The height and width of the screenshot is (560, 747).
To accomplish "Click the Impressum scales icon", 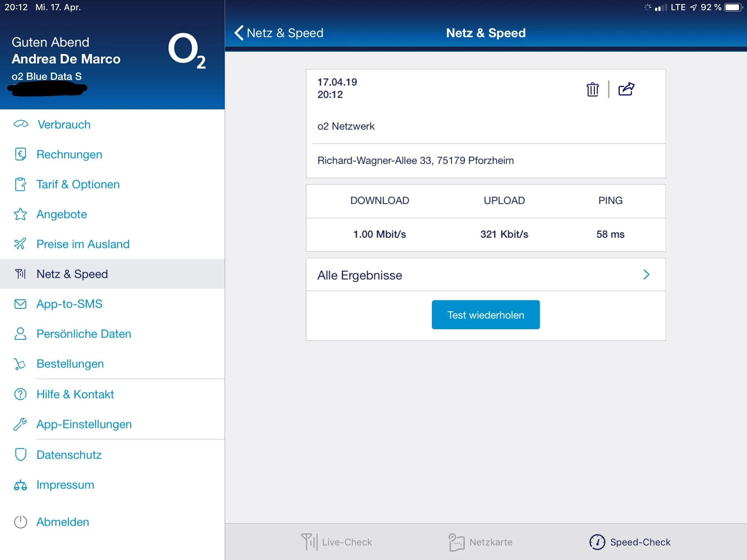I will 20,485.
